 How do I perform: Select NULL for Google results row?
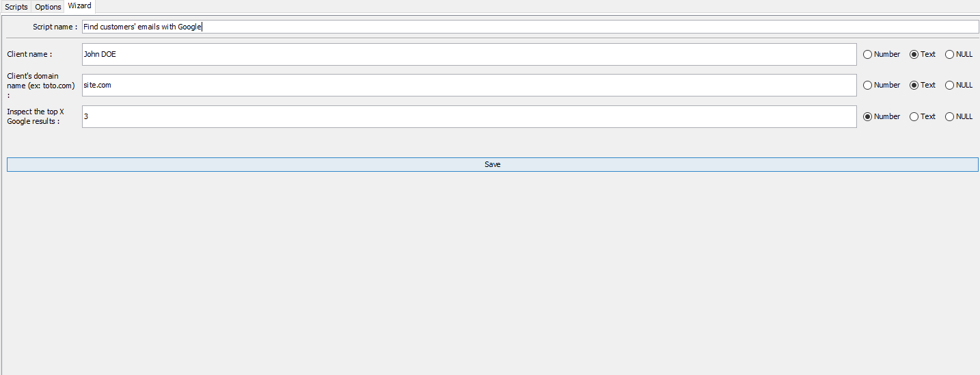(x=958, y=116)
